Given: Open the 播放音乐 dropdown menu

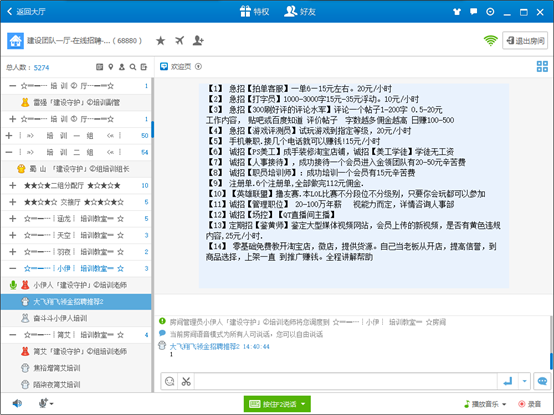Looking at the screenshot, I should [485, 404].
